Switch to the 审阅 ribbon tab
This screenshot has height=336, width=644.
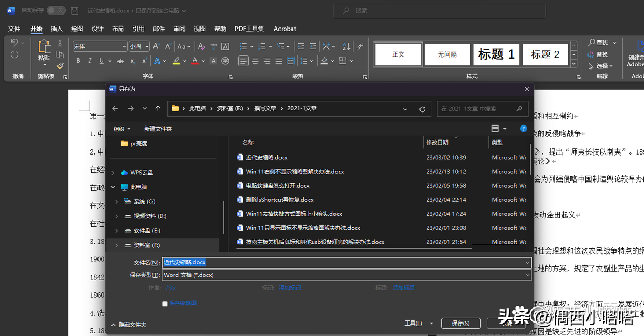pos(179,29)
